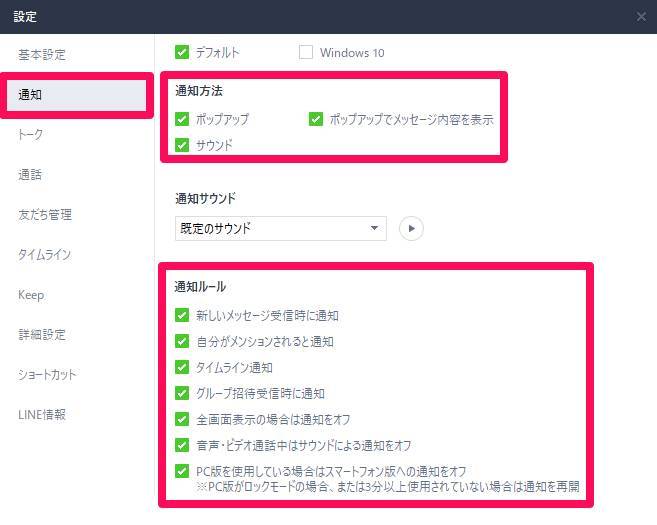Toggle the ポップアップ checkbox
Screen dimensions: 657x525
click(182, 119)
